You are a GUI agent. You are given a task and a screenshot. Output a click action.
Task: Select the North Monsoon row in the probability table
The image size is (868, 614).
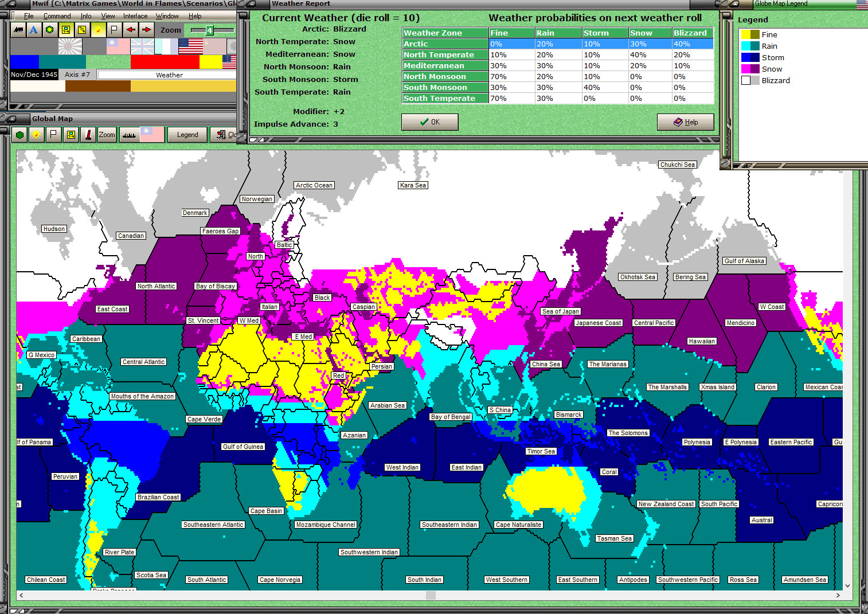[558, 77]
